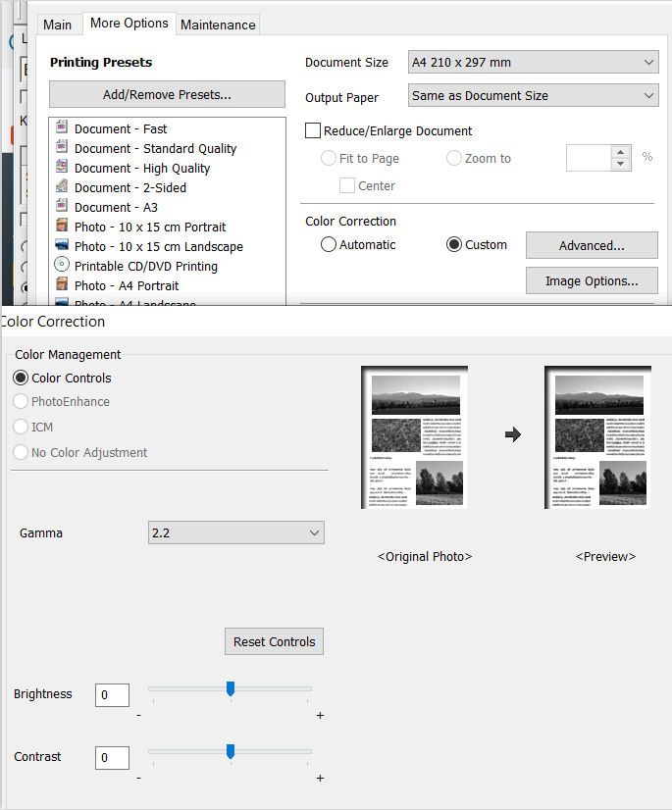Click the Document - Fast preset icon

[62, 128]
